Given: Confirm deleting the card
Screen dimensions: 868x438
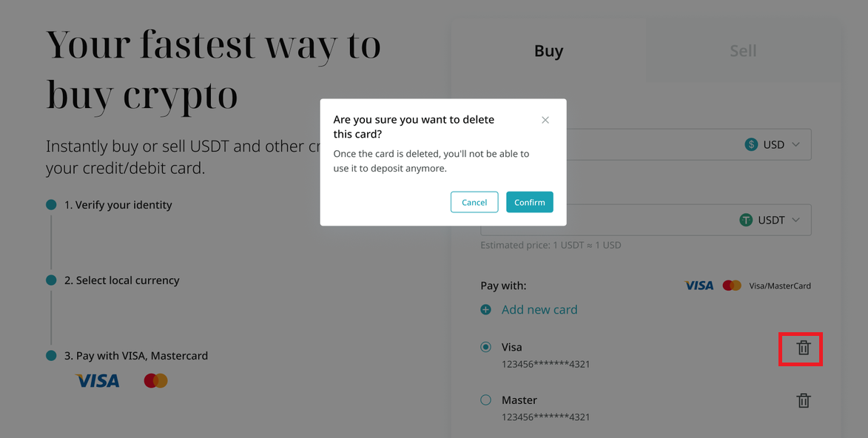Looking at the screenshot, I should tap(529, 202).
